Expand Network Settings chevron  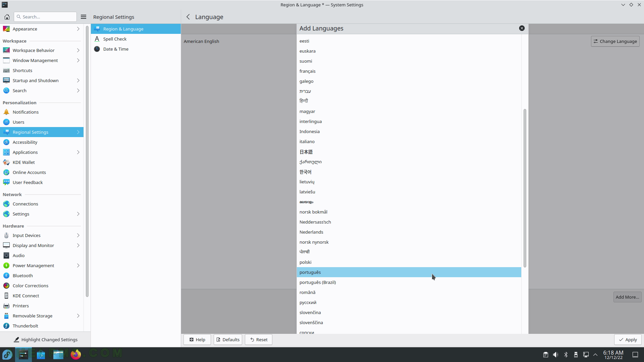[78, 214]
